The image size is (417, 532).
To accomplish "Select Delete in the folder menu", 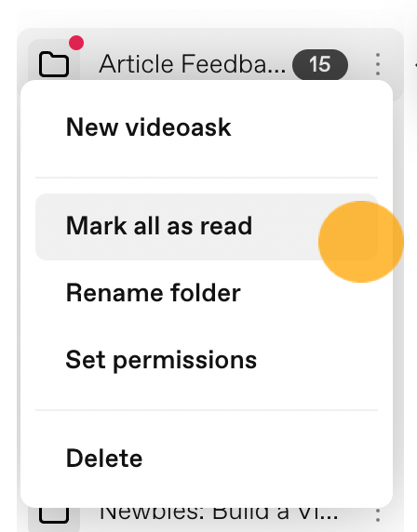I will [x=104, y=458].
